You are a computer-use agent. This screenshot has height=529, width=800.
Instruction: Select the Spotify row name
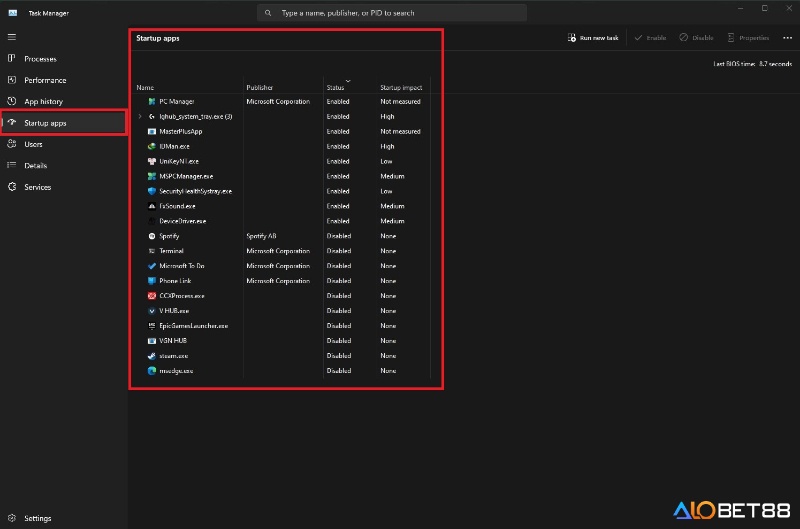[169, 236]
